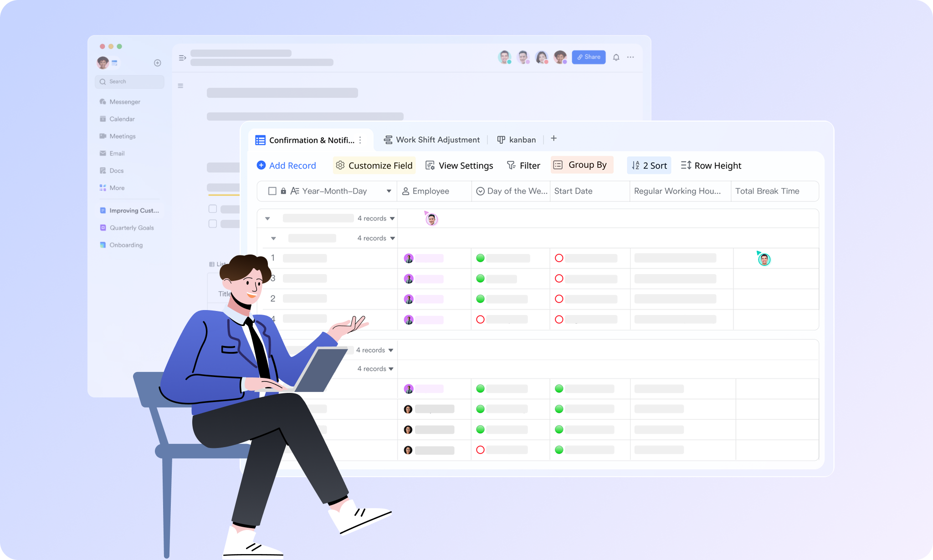The image size is (933, 560).
Task: Add a new view with plus icon
Action: pyautogui.click(x=554, y=138)
